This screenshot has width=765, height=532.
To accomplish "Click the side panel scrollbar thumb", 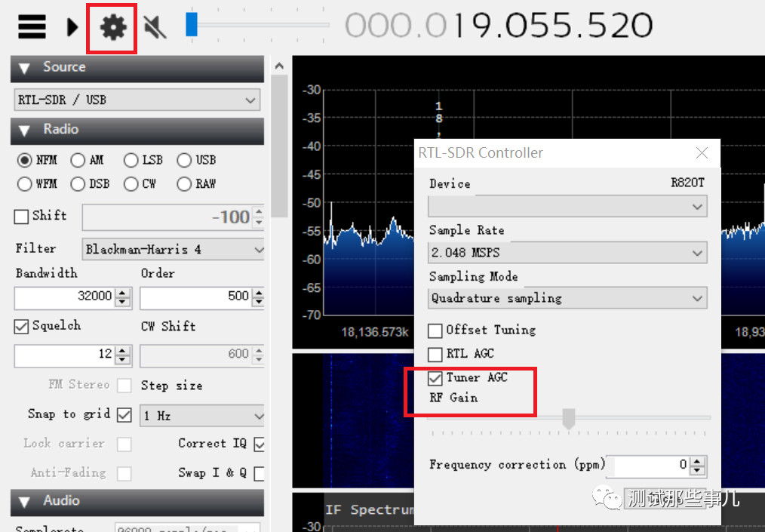I will [279, 146].
